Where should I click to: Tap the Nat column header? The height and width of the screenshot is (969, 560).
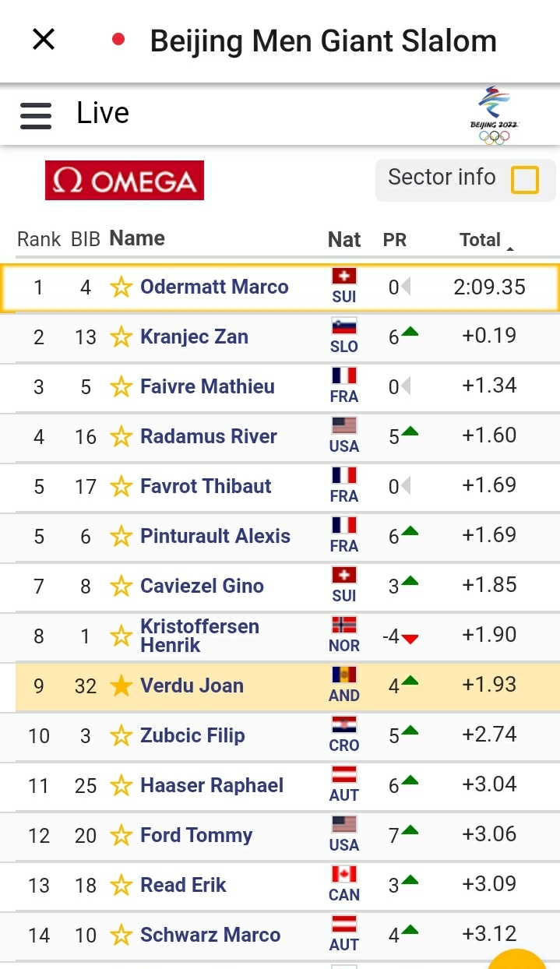[344, 240]
